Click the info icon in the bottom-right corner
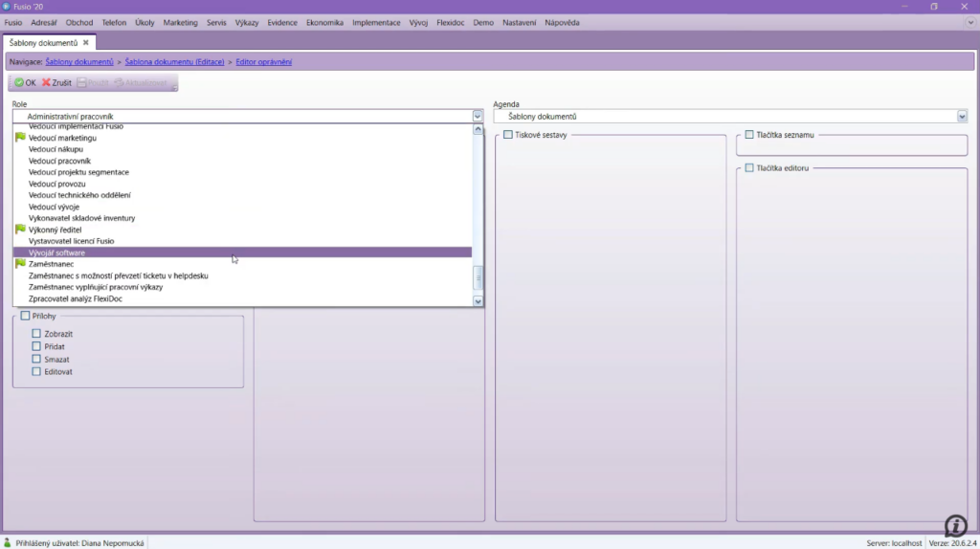Image resolution: width=980 pixels, height=549 pixels. (955, 525)
